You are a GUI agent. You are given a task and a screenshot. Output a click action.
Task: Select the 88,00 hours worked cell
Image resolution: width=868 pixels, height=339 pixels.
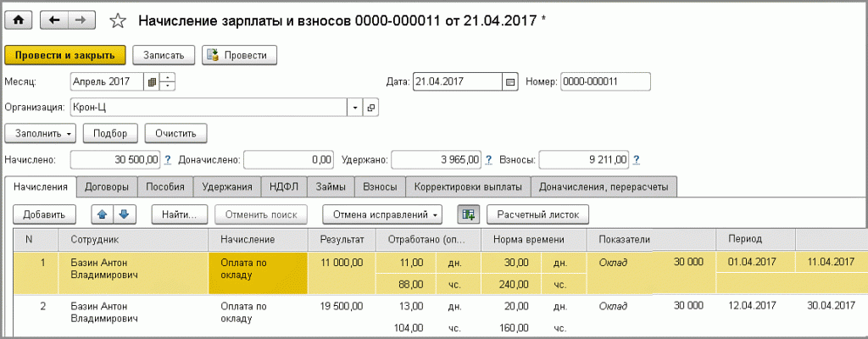point(406,284)
